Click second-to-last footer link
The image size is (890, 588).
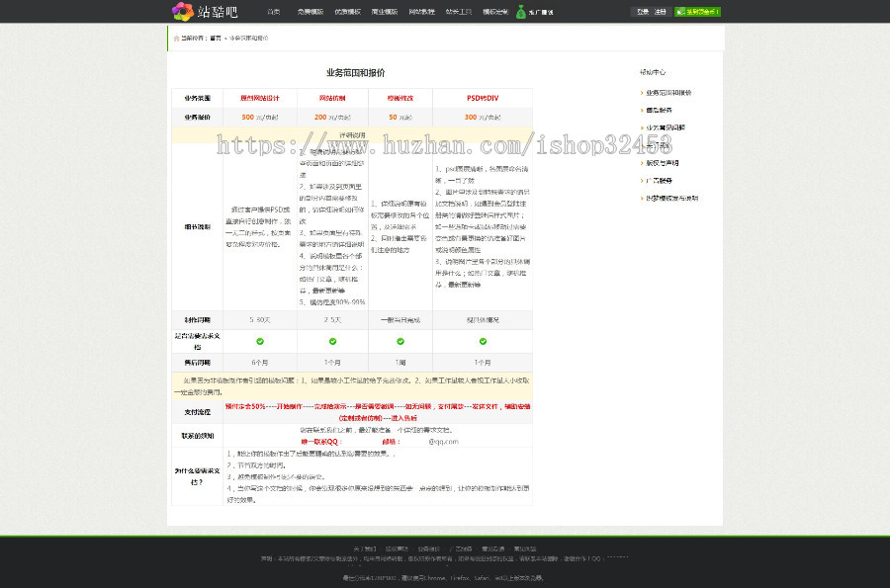pos(493,548)
